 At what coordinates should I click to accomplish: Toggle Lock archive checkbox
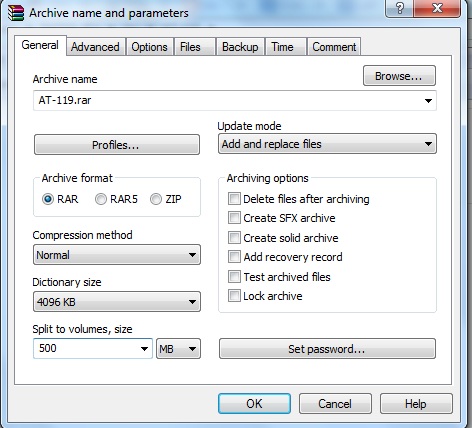point(234,296)
